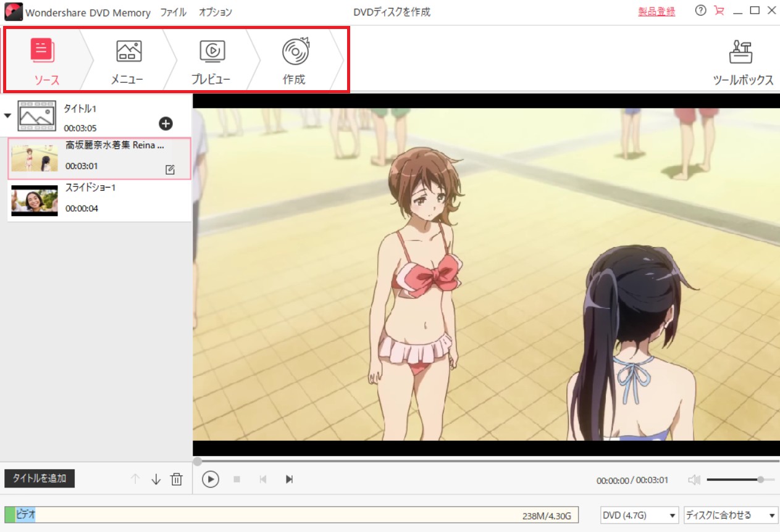Click the 製品登録 registration link

point(656,12)
